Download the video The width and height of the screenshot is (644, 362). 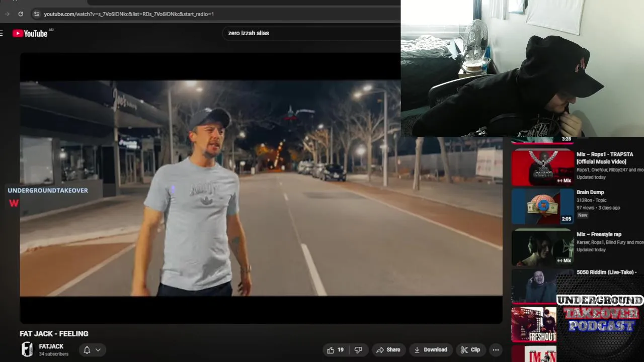point(431,350)
